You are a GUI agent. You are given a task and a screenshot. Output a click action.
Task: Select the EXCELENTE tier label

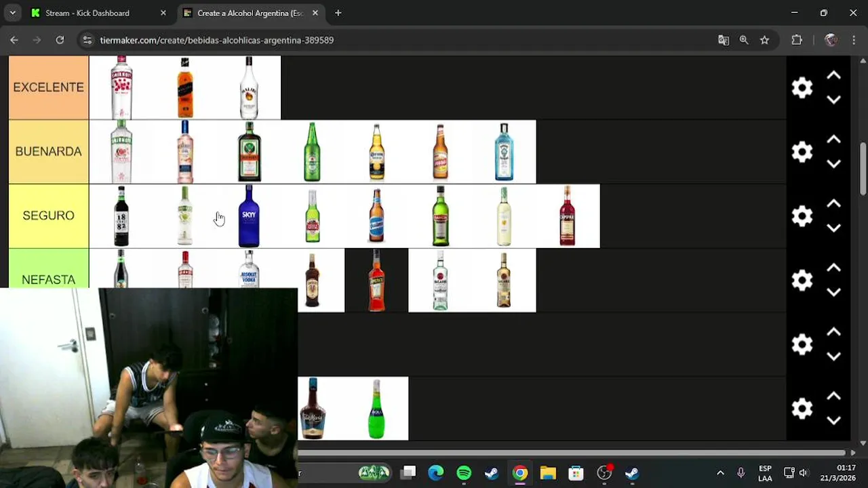pyautogui.click(x=48, y=87)
